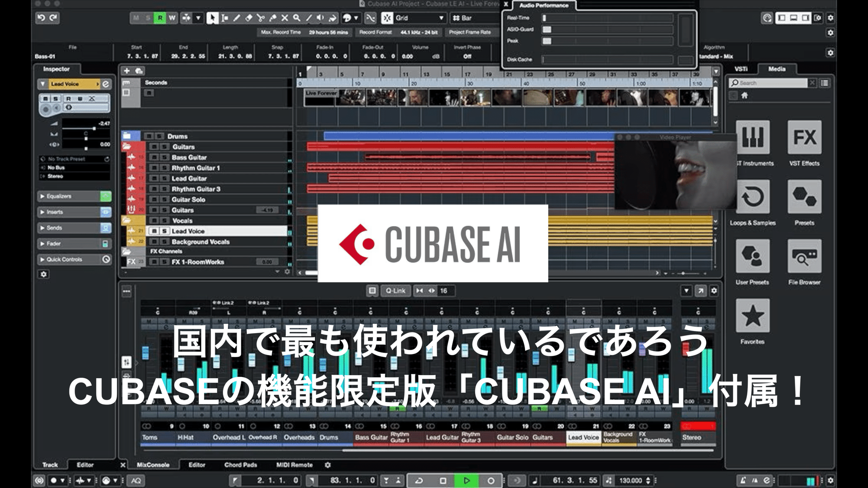Adjust the Stereo output channel fader

[x=686, y=349]
